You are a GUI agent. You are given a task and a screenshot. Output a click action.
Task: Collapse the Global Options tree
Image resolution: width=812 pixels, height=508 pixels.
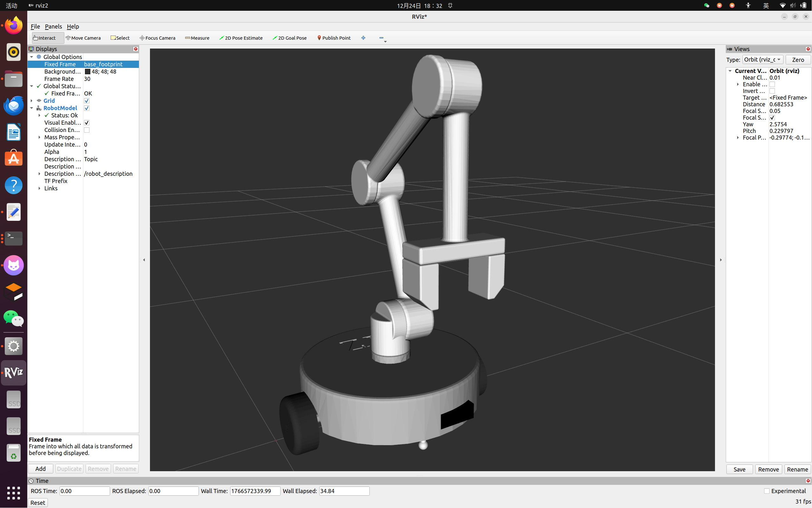(32, 57)
